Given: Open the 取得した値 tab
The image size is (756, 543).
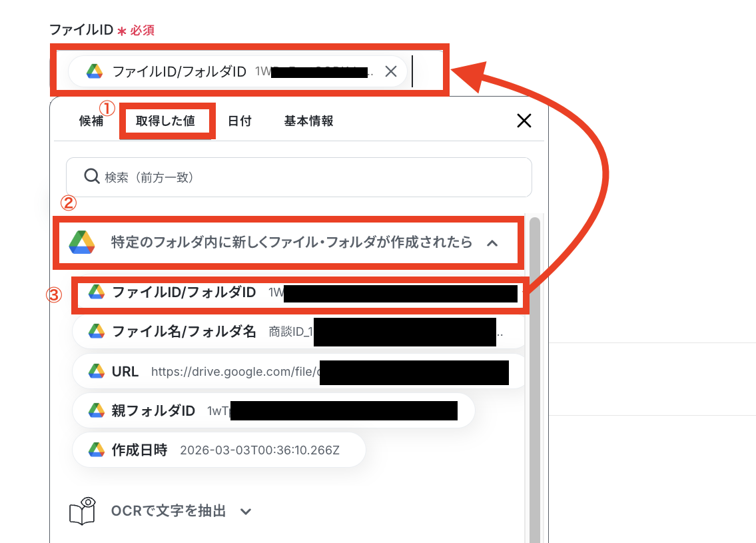Looking at the screenshot, I should point(165,121).
